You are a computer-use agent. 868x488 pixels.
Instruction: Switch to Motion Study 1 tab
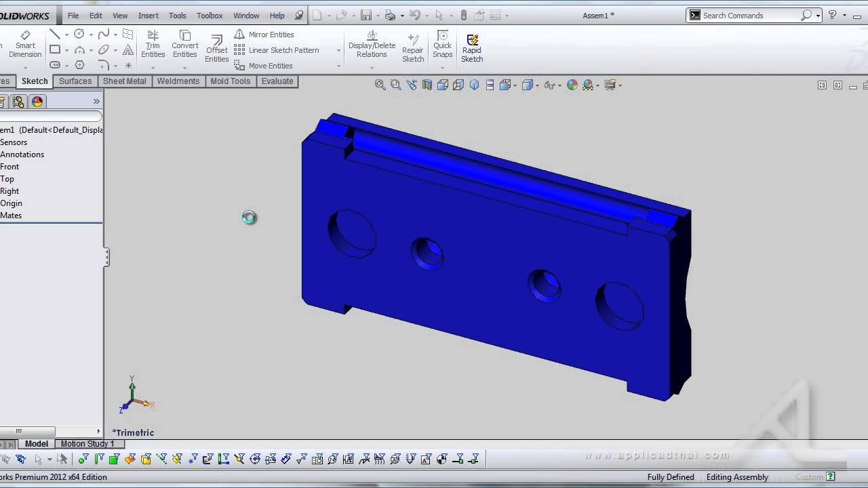(x=87, y=444)
